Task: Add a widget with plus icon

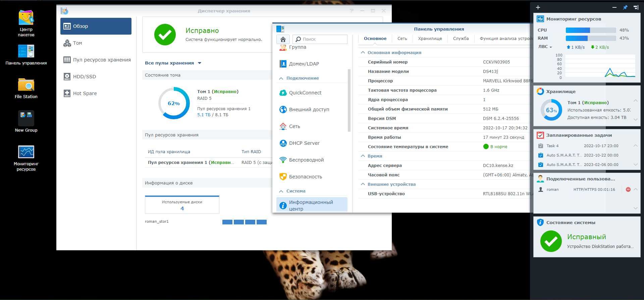Action: tap(538, 7)
